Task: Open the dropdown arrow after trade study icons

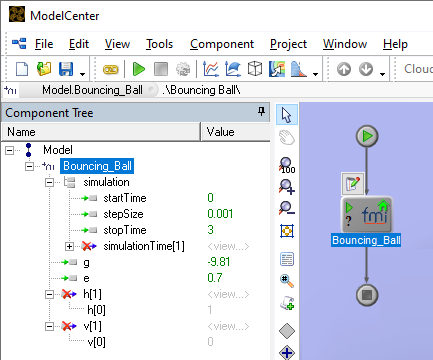Action: [315, 74]
